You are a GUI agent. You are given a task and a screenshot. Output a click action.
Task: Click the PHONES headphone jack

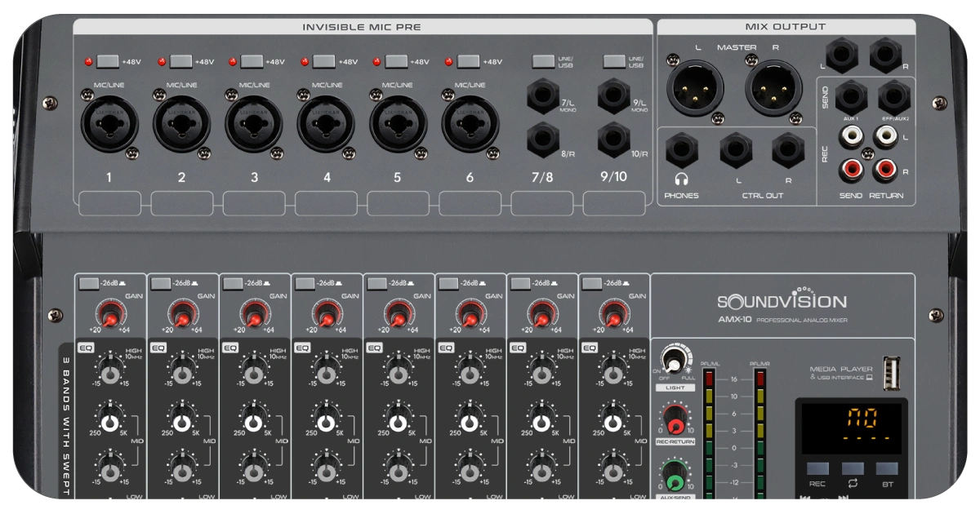(681, 153)
